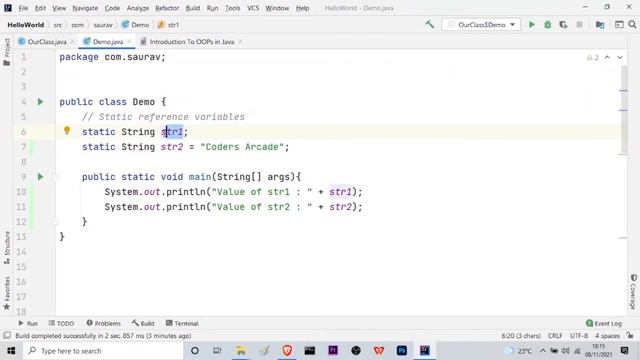Open line separator CRLF selector
Image resolution: width=640 pixels, height=360 pixels.
(x=555, y=336)
